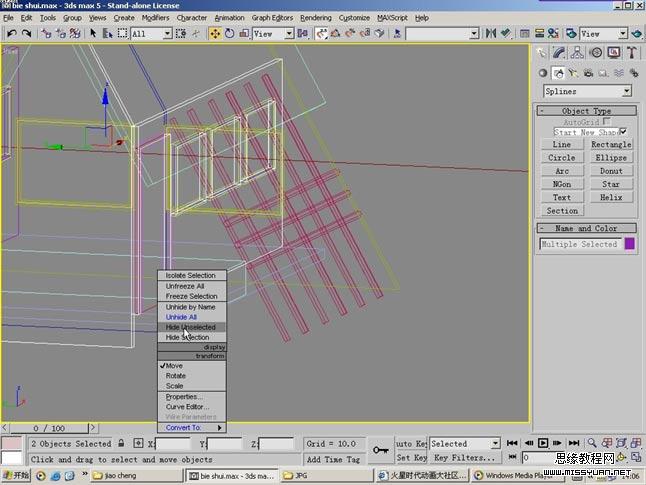Choose Rectangular Selection Region tool
Viewport: 646px width, 485px height.
pyautogui.click(x=122, y=33)
